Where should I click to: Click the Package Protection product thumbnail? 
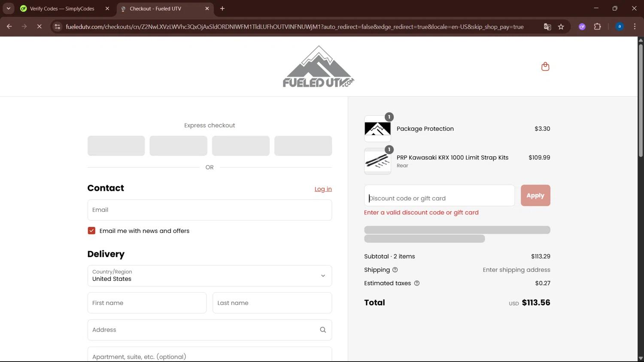pos(377,129)
